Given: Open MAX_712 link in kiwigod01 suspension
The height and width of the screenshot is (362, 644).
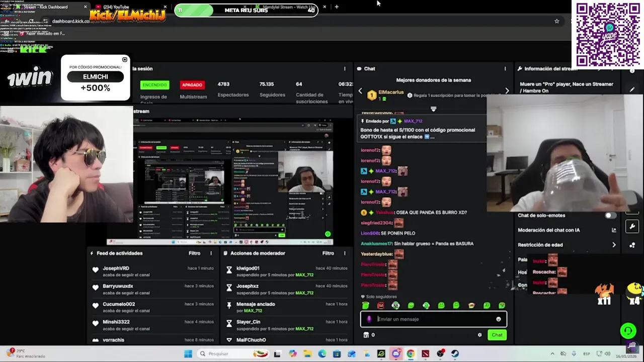Looking at the screenshot, I should click(x=304, y=275).
